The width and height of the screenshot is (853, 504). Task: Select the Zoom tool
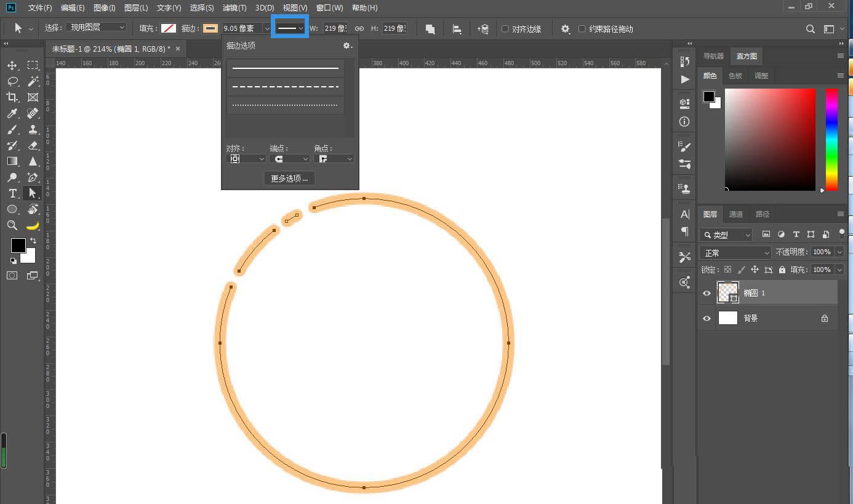point(12,225)
